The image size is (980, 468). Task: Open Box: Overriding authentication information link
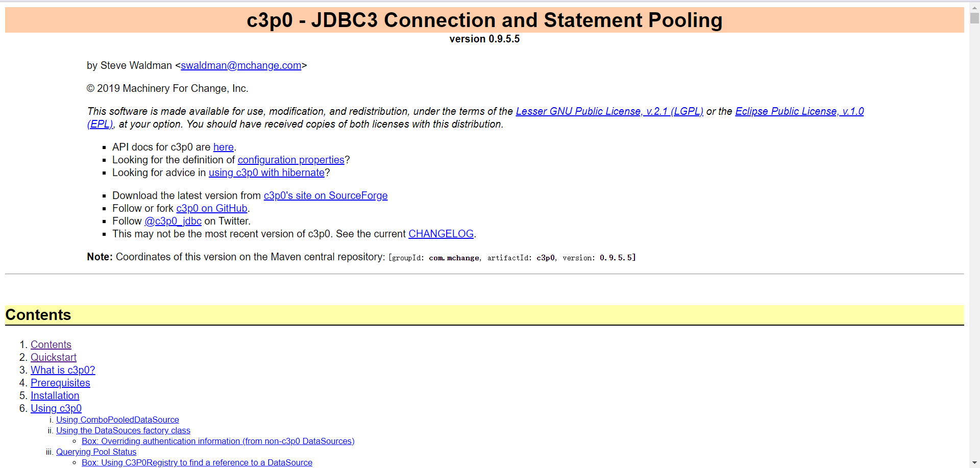click(218, 441)
